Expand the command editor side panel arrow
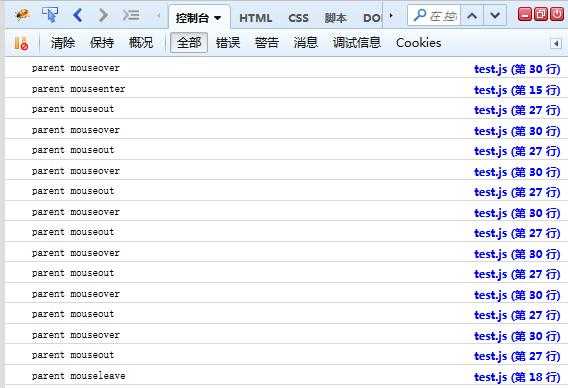Screen dimensions: 568x388 (556, 44)
